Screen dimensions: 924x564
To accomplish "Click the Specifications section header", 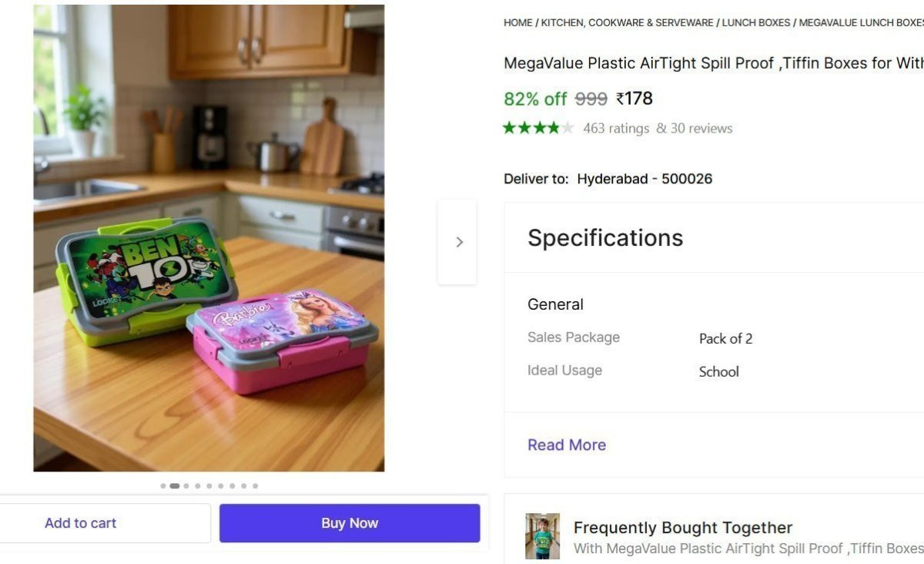I will pos(605,238).
